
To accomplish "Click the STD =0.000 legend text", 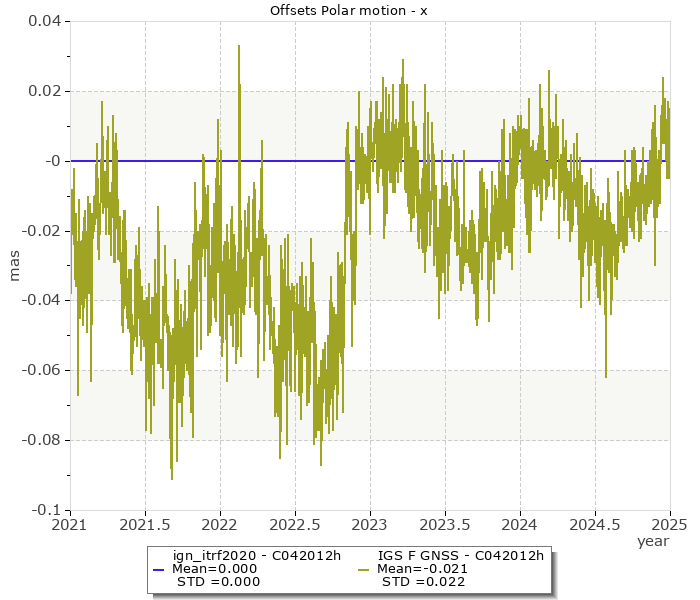I will pos(218,582).
